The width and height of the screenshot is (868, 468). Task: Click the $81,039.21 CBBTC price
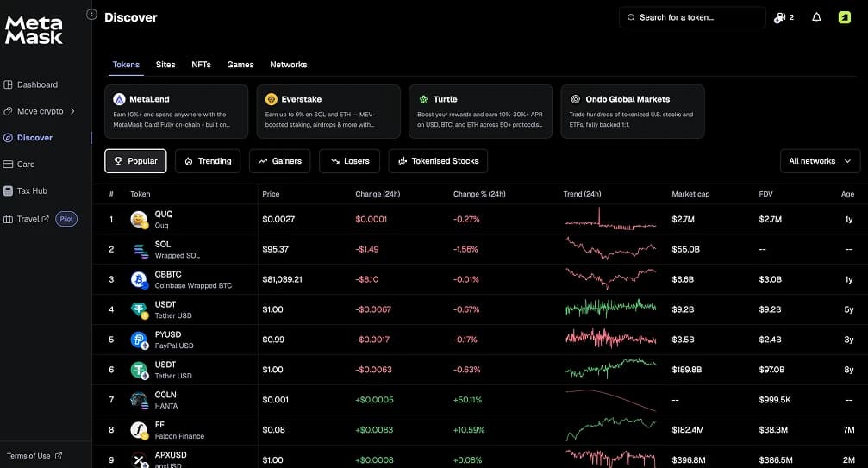tap(283, 279)
